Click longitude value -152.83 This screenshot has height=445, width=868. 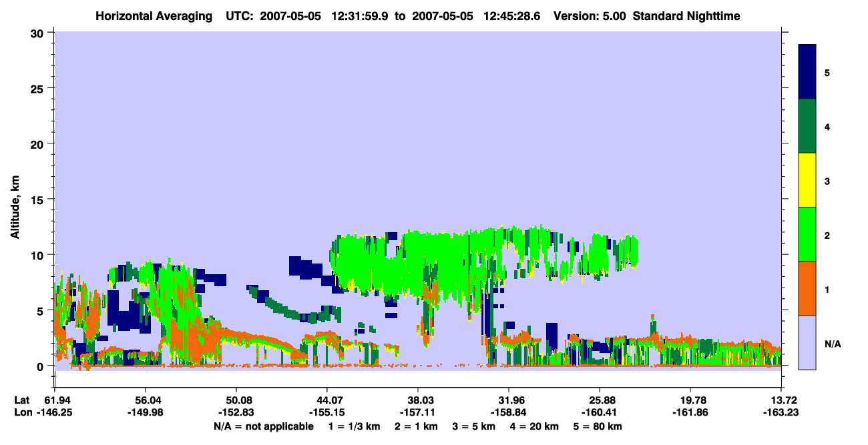coord(236,412)
